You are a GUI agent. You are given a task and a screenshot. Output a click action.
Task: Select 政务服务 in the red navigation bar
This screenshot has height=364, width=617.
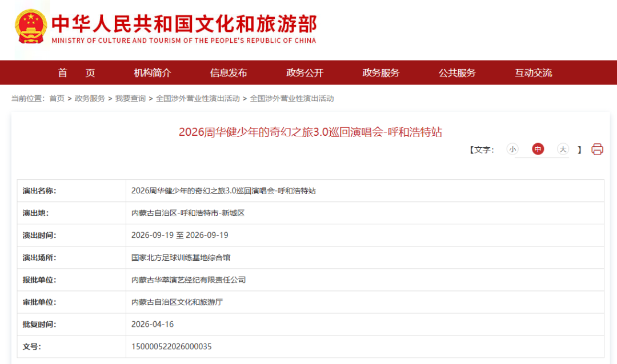(381, 72)
